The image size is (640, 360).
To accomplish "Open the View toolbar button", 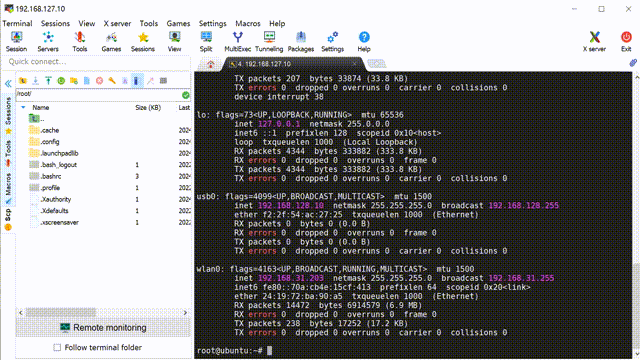I will click(174, 42).
